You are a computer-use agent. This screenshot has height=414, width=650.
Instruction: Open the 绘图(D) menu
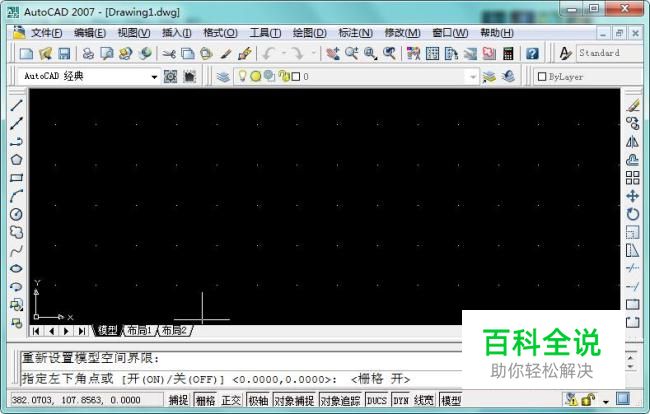[310, 33]
